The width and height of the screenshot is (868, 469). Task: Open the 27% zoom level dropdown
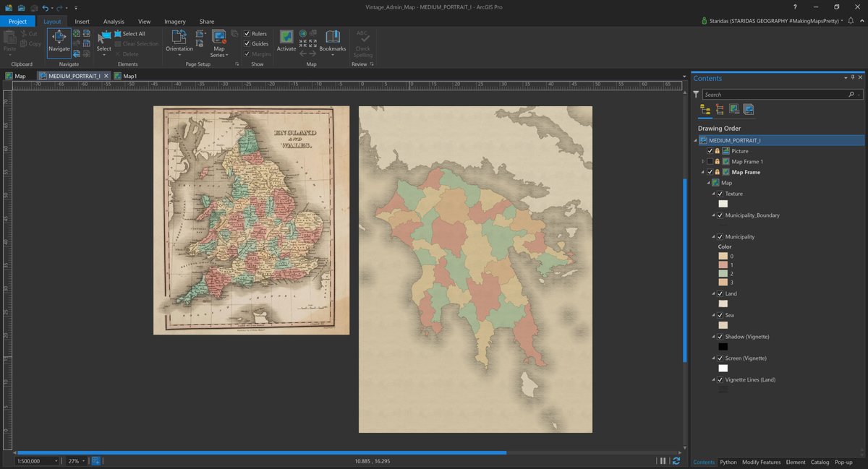(x=84, y=461)
